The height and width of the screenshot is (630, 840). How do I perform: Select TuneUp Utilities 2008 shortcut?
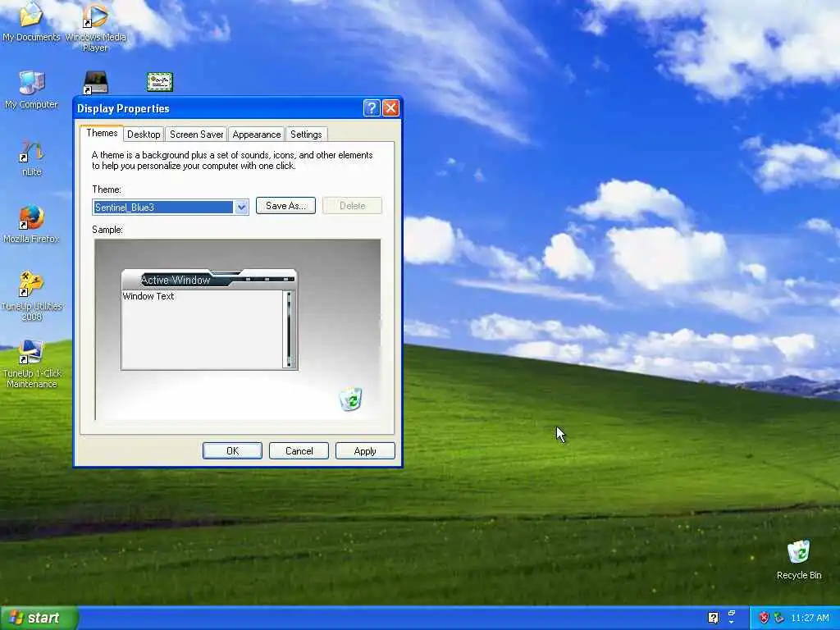(31, 295)
